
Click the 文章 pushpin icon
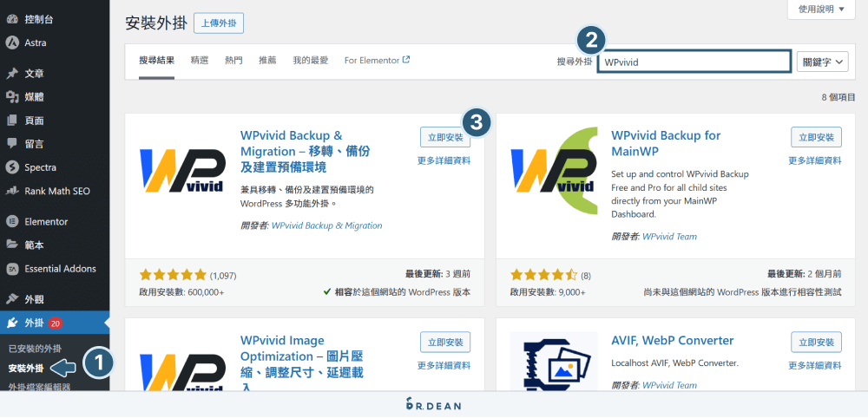(x=11, y=74)
